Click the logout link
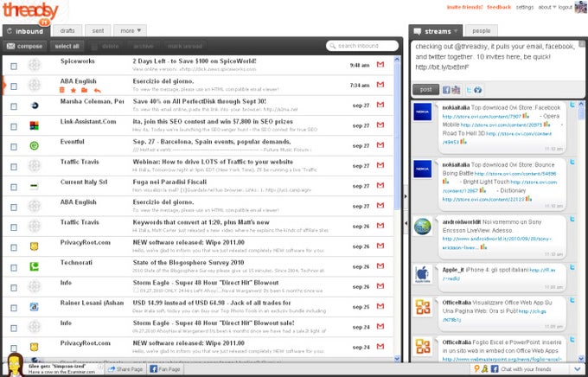This screenshot has width=588, height=377. coord(566,7)
